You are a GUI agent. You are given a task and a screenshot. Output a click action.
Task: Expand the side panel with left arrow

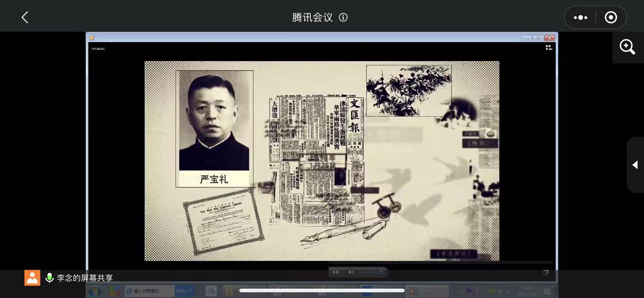(x=635, y=165)
